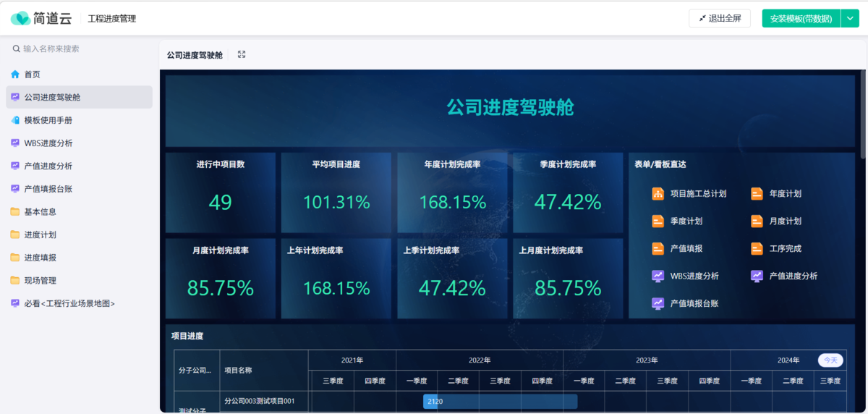Click the 年度计划完成率 168.15% value
Viewport: 868px width, 414px height.
(x=452, y=202)
